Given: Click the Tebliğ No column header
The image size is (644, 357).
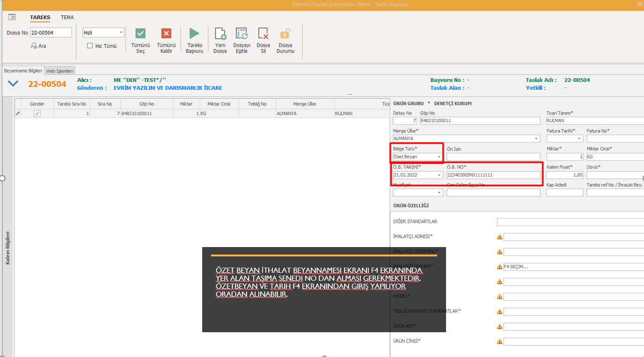Looking at the screenshot, I should tap(257, 104).
